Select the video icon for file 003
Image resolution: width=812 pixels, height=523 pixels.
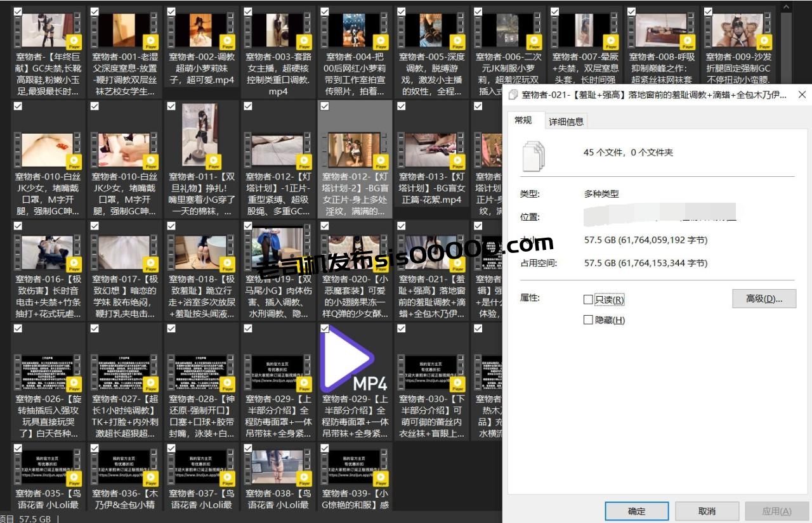[278, 30]
